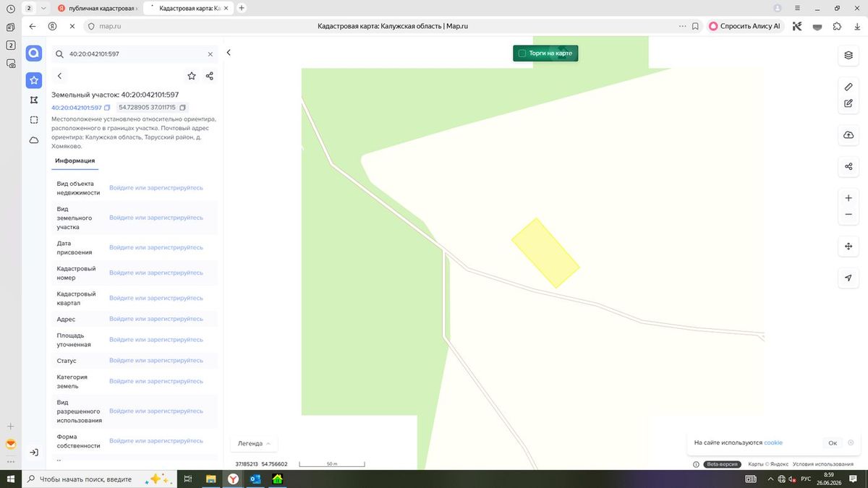
Task: Switch to the 'Информация' tab
Action: click(75, 160)
